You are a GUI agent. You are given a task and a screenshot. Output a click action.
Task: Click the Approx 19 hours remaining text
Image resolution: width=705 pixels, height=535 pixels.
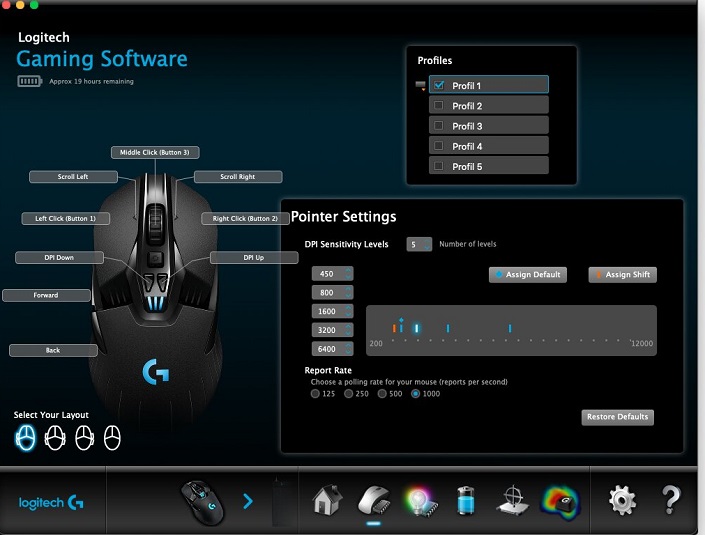91,81
